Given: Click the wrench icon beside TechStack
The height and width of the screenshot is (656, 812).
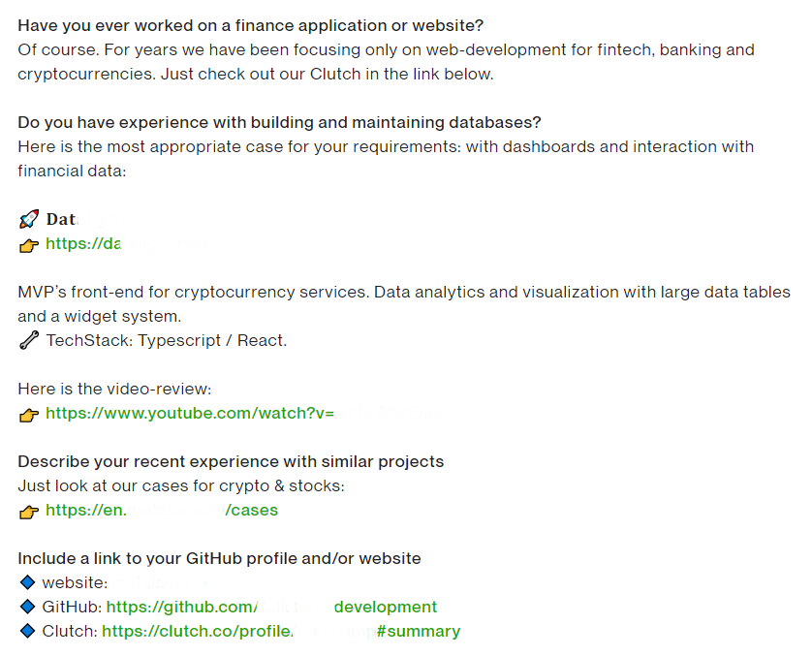Looking at the screenshot, I should 29,340.
